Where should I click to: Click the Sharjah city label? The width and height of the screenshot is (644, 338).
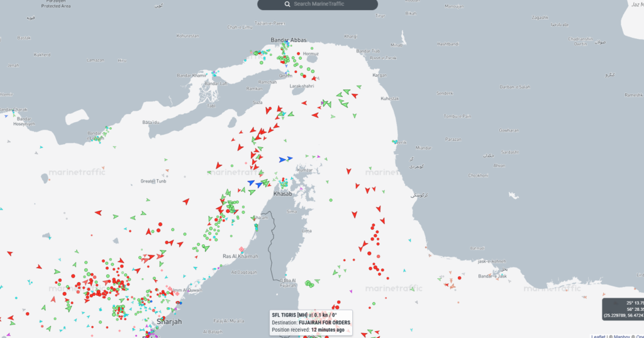169,322
